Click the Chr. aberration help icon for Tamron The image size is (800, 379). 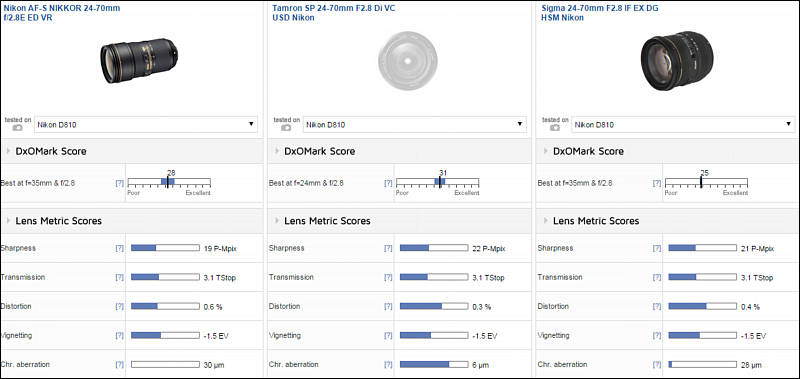pos(388,365)
